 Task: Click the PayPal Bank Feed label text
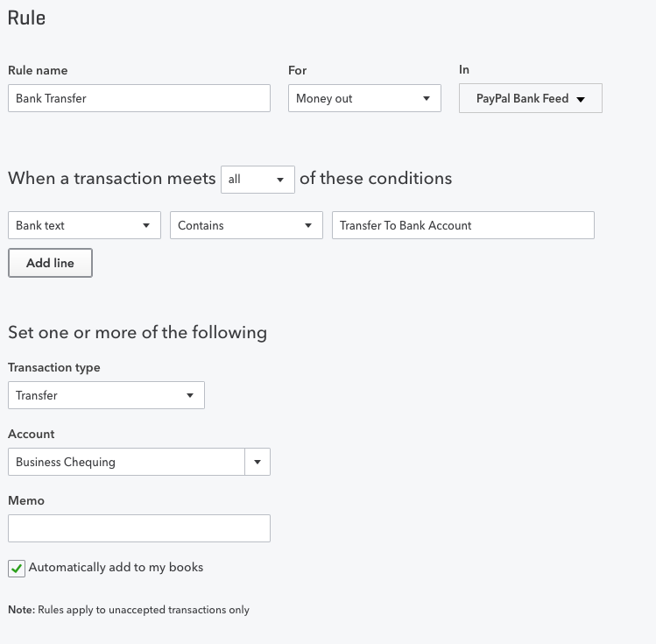[x=522, y=99]
